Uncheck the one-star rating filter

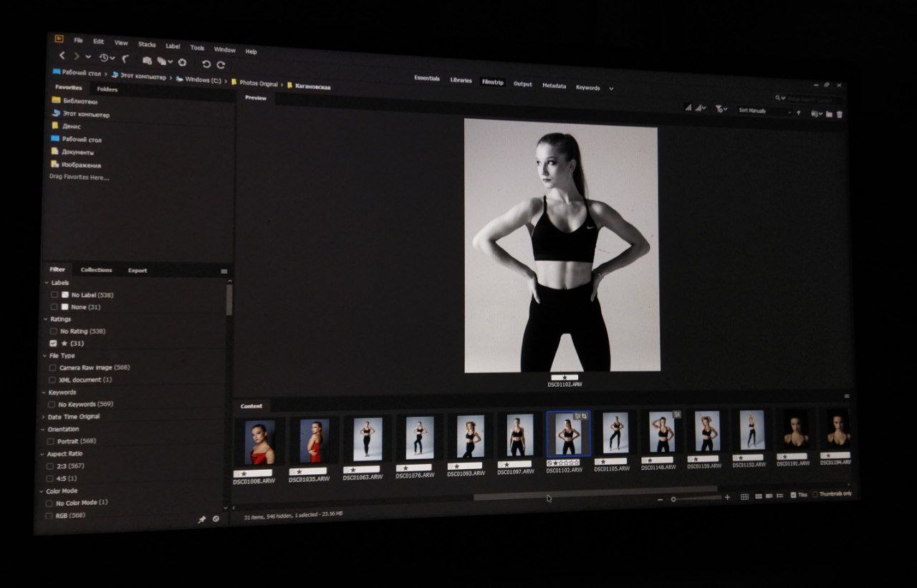[x=53, y=344]
